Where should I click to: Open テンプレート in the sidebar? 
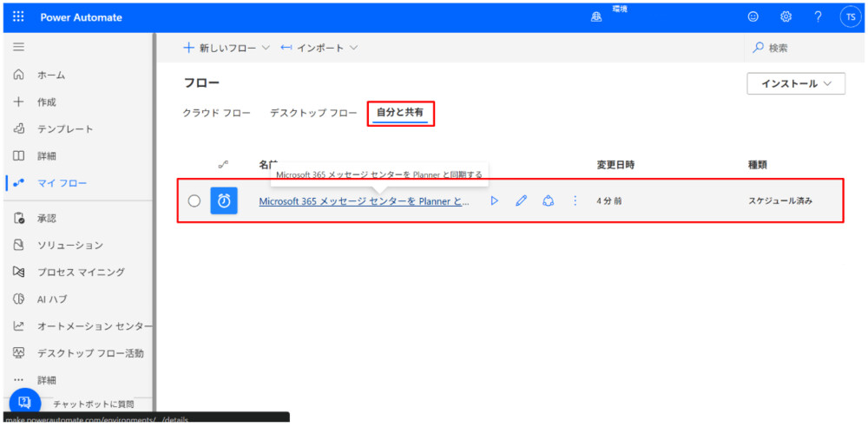click(65, 129)
